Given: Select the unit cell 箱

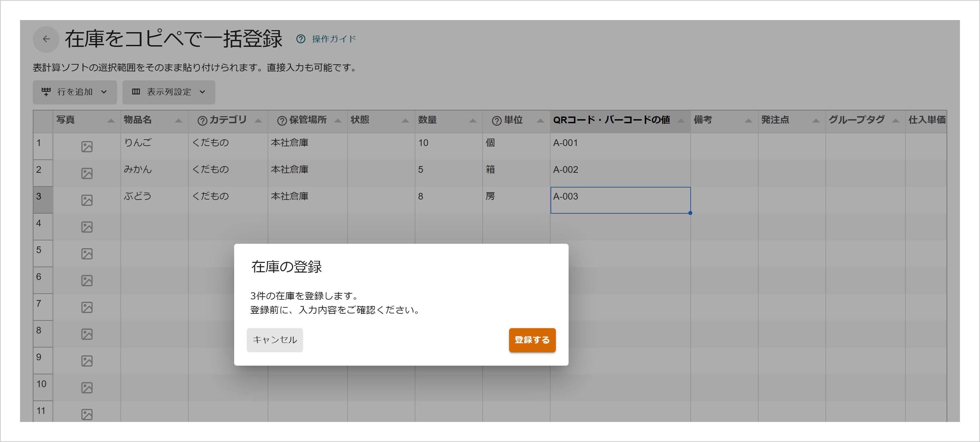Looking at the screenshot, I should coord(516,173).
